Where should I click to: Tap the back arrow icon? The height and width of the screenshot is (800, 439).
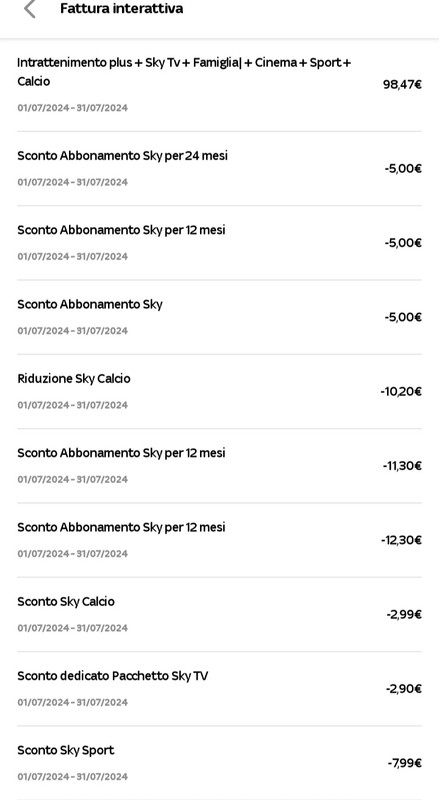30,9
